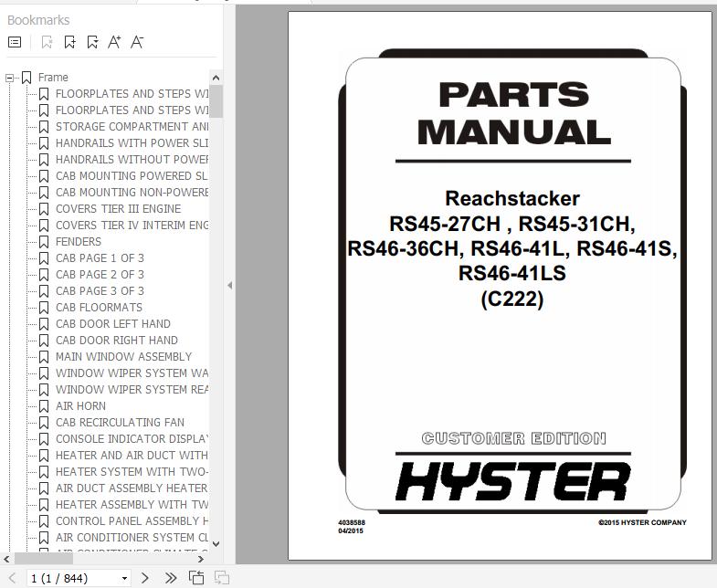717x588 pixels.
Task: Click bookmarks panel scroll down arrow
Action: (216, 544)
